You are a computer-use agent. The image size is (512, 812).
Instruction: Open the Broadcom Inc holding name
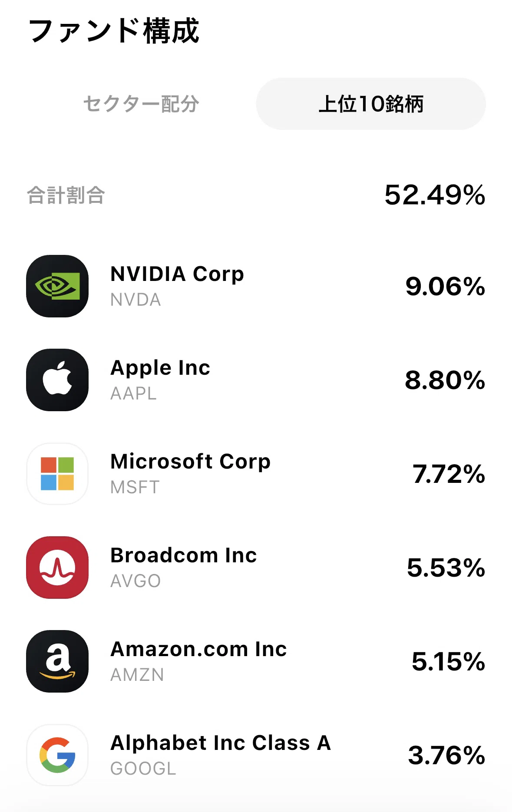184,555
